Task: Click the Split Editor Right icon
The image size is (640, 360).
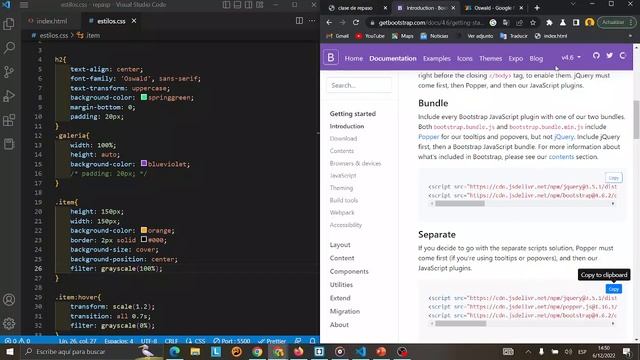Action: (x=299, y=21)
